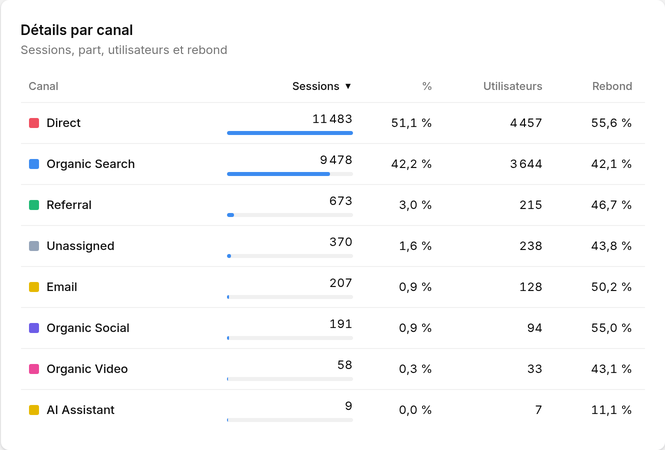Click the green Referral color swatch
This screenshot has height=450, width=665.
click(x=34, y=205)
